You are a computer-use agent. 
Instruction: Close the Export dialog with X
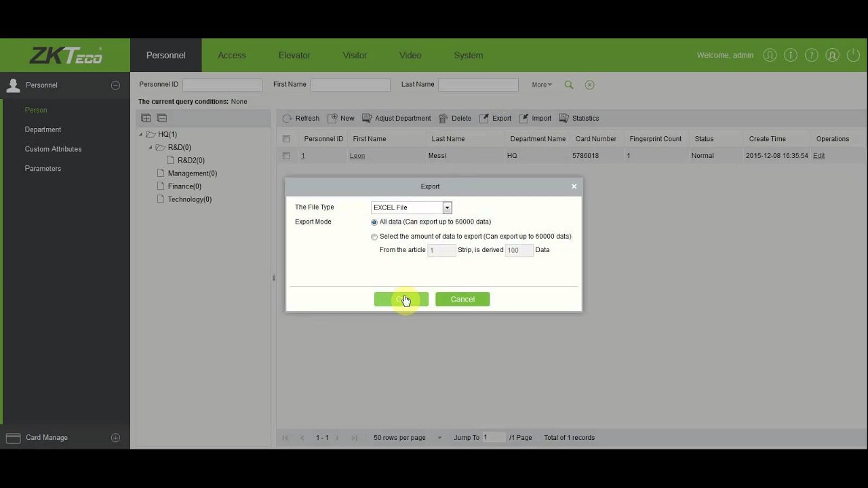pyautogui.click(x=574, y=186)
